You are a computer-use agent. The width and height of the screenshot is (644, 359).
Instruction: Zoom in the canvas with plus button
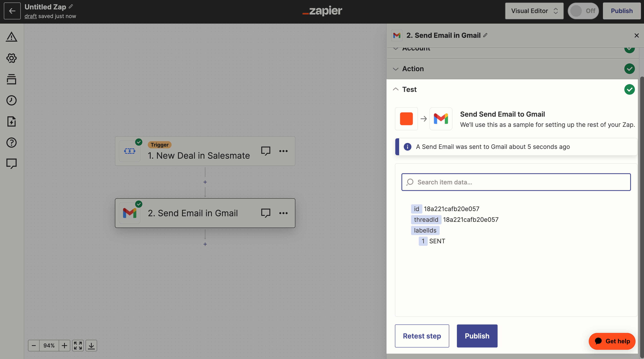click(64, 346)
